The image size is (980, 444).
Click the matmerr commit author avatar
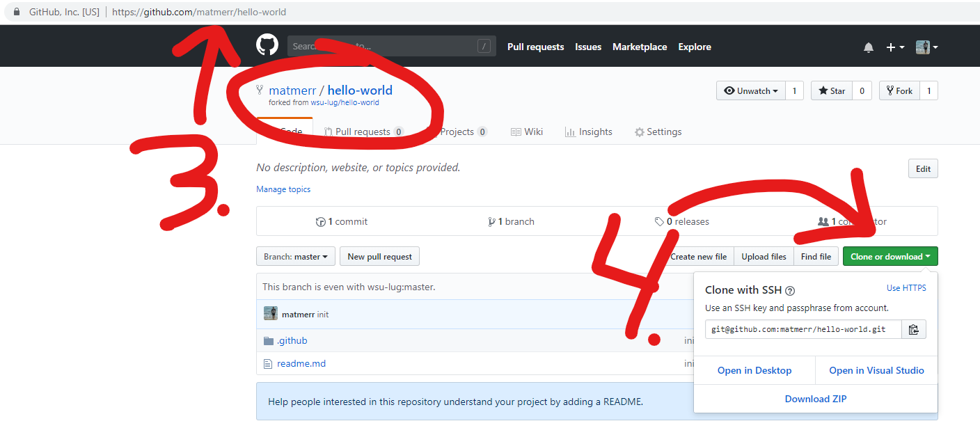(x=271, y=314)
